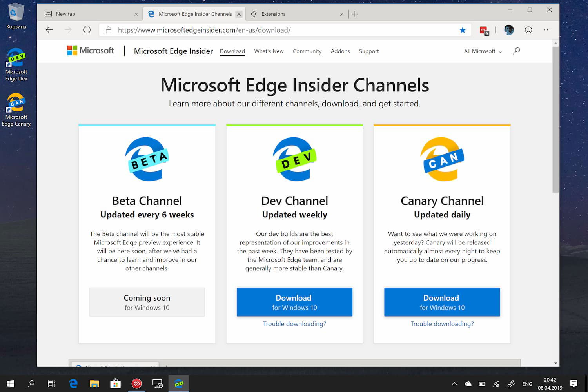588x392 pixels.
Task: Show hidden system tray icons chevron
Action: click(x=454, y=384)
